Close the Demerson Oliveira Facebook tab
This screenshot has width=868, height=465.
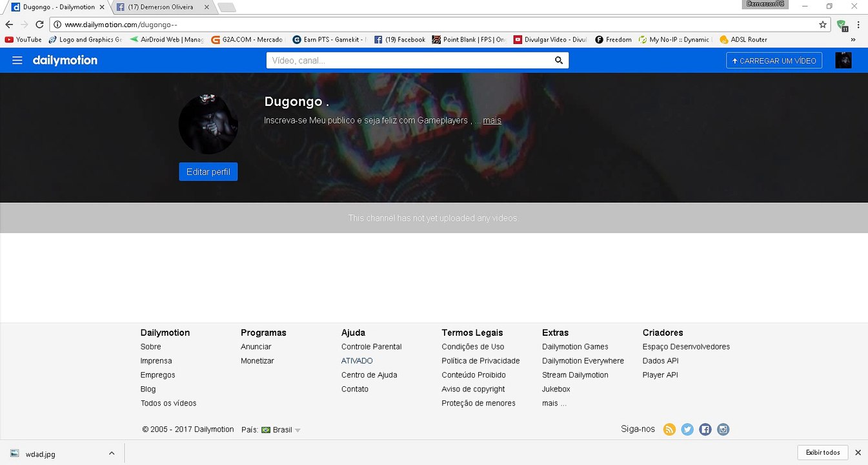click(206, 7)
